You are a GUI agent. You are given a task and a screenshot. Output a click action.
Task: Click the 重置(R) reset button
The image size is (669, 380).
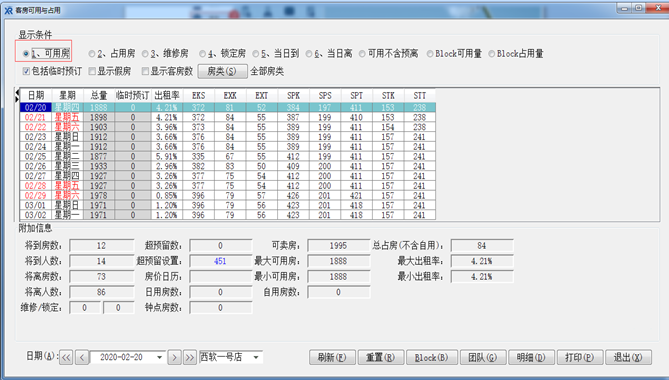(x=381, y=357)
